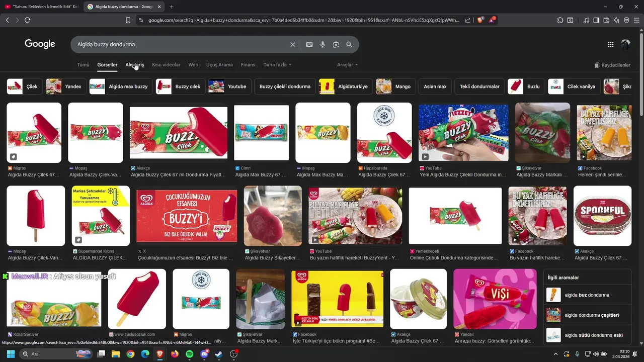644x362 pixels.
Task: Open the Uçuş Arama tab
Action: pyautogui.click(x=219, y=65)
